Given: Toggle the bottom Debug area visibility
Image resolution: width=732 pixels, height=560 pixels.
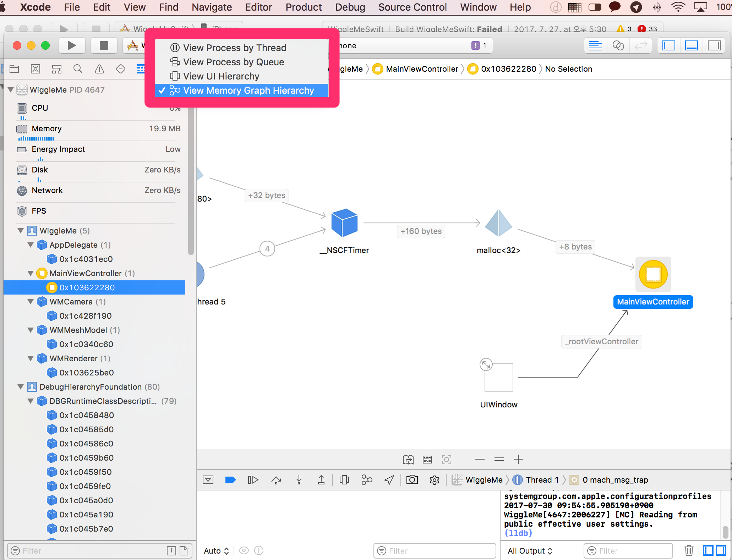Looking at the screenshot, I should (x=692, y=46).
